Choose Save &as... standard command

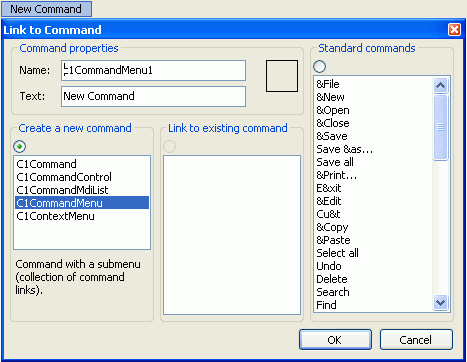click(x=373, y=149)
